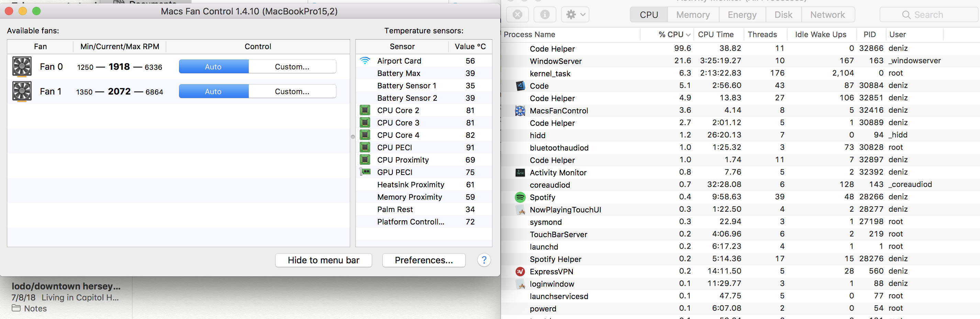
Task: Click the Spotify icon in process list
Action: coord(520,197)
